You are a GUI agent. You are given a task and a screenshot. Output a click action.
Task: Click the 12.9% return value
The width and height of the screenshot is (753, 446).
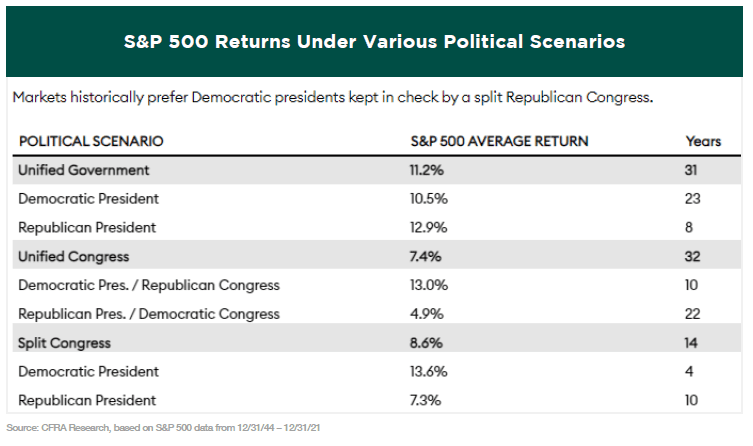(x=426, y=227)
